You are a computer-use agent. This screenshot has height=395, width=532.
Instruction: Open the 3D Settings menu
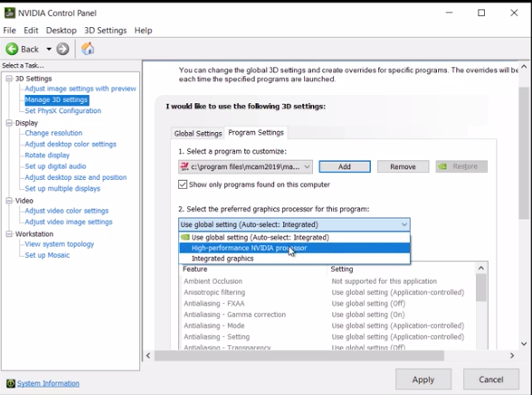click(x=105, y=31)
